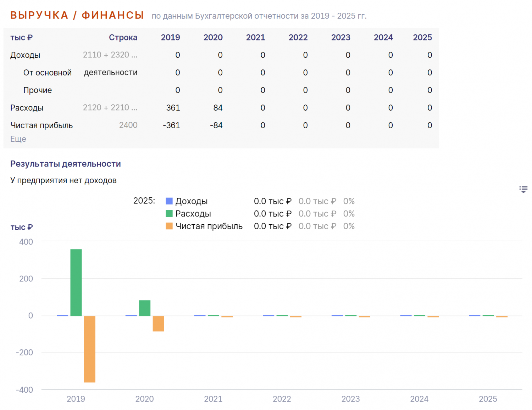532x410 pixels.
Task: Click the green 2019 expenses bar in the chart
Action: tap(76, 282)
